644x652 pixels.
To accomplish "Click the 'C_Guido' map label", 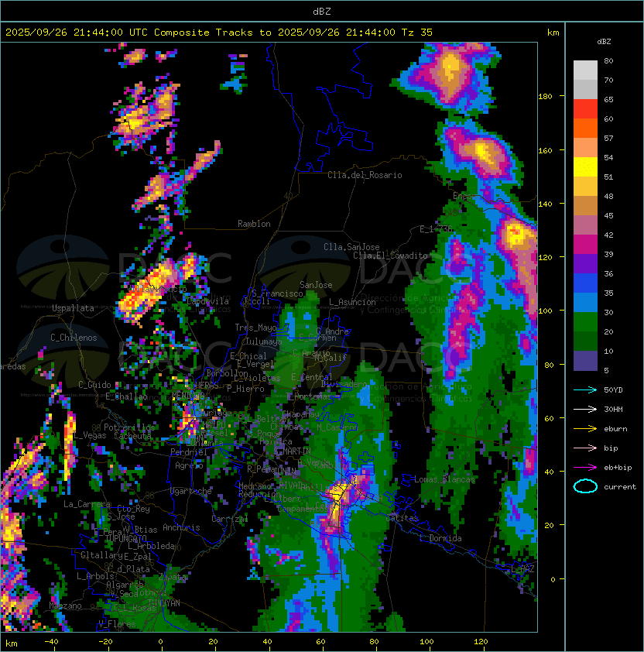I will coord(94,385).
